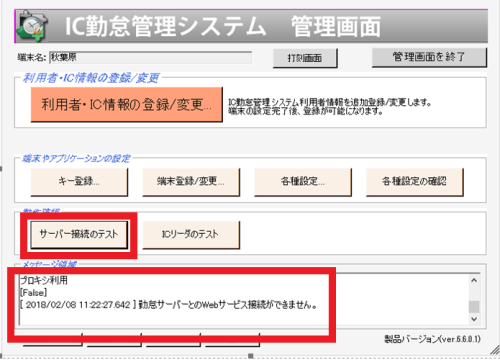The width and height of the screenshot is (500, 360).
Task: Click the 端末名 field showing 秋葉原
Action: pos(150,57)
